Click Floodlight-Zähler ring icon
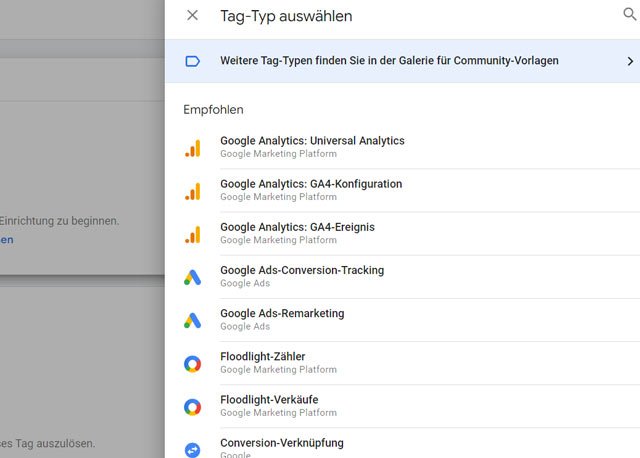 193,364
